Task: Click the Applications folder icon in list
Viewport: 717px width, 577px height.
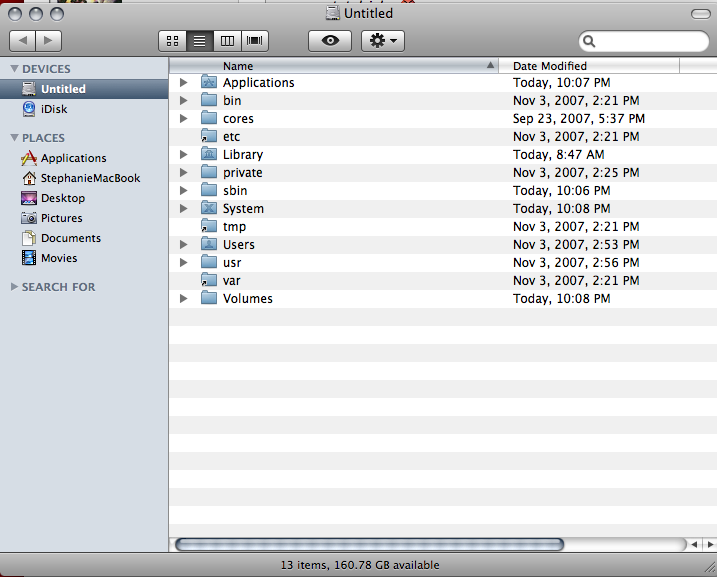Action: pos(209,82)
